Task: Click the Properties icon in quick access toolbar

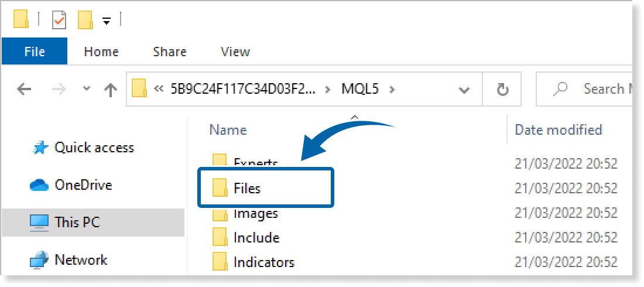Action: point(60,20)
